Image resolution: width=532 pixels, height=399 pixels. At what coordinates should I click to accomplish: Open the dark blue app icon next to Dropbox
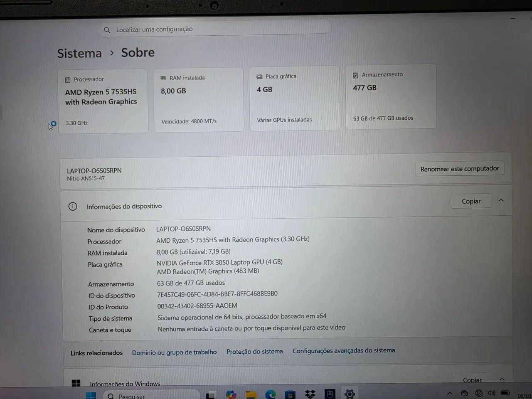pyautogui.click(x=330, y=394)
